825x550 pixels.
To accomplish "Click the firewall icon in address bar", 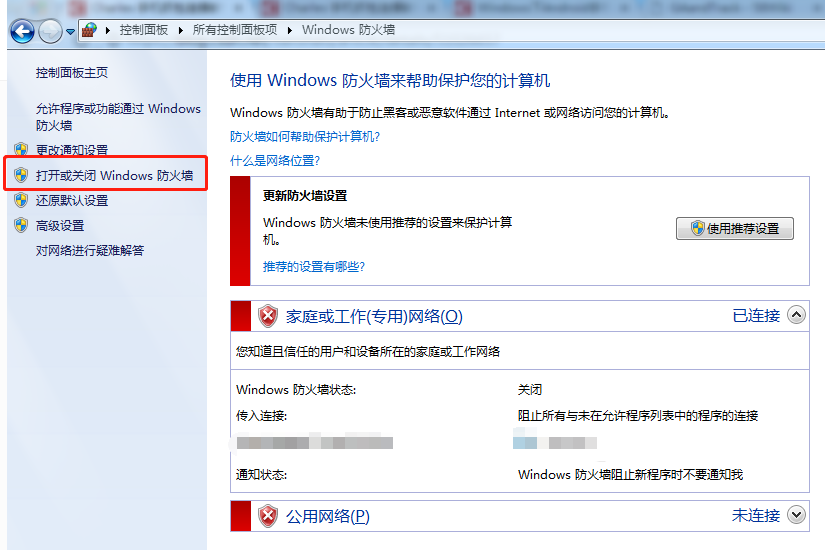I will click(89, 30).
